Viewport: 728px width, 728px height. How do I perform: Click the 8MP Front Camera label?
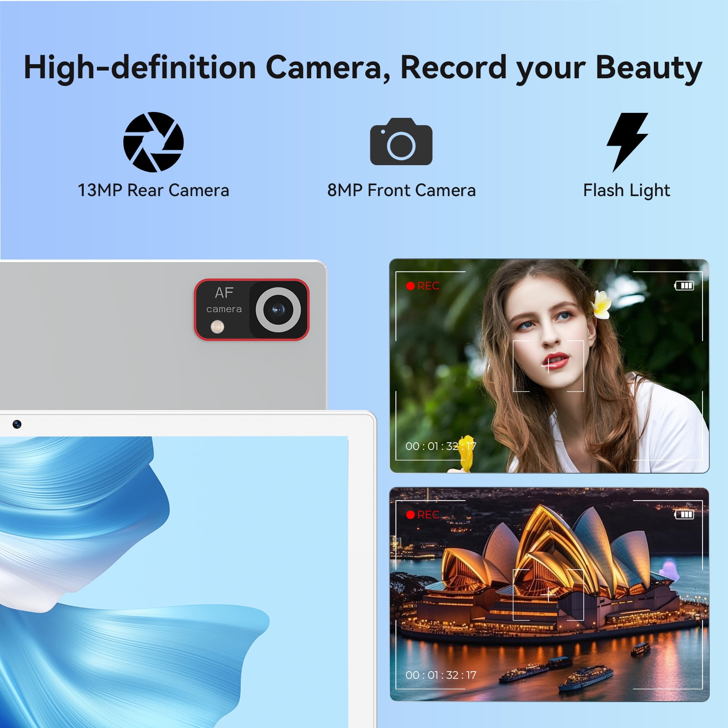click(x=401, y=190)
